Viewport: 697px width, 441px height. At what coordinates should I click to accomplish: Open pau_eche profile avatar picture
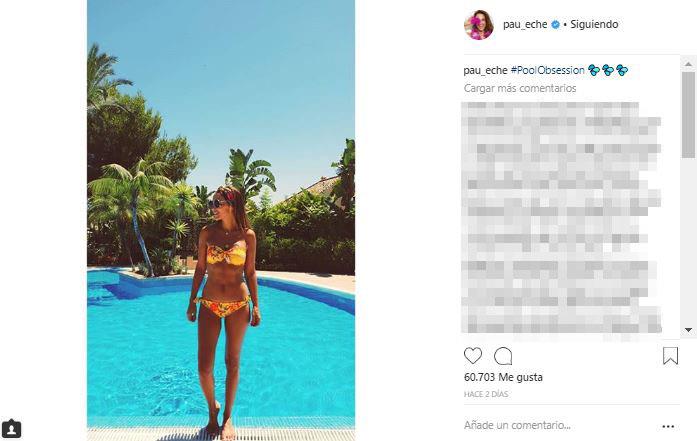tap(479, 25)
